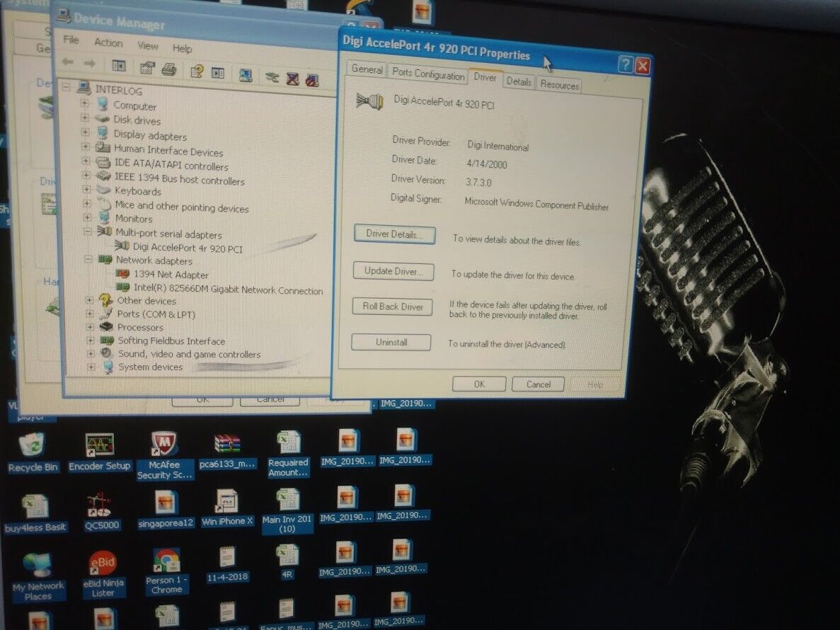Screen dimensions: 840x630
Task: Click the Forward arrow in Device Manager toolbar
Action: (89, 64)
